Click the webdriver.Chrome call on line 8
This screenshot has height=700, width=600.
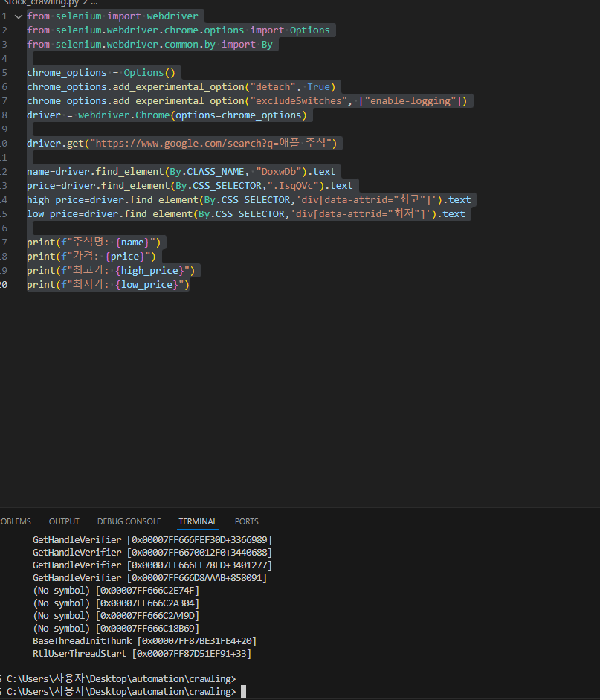coord(124,115)
